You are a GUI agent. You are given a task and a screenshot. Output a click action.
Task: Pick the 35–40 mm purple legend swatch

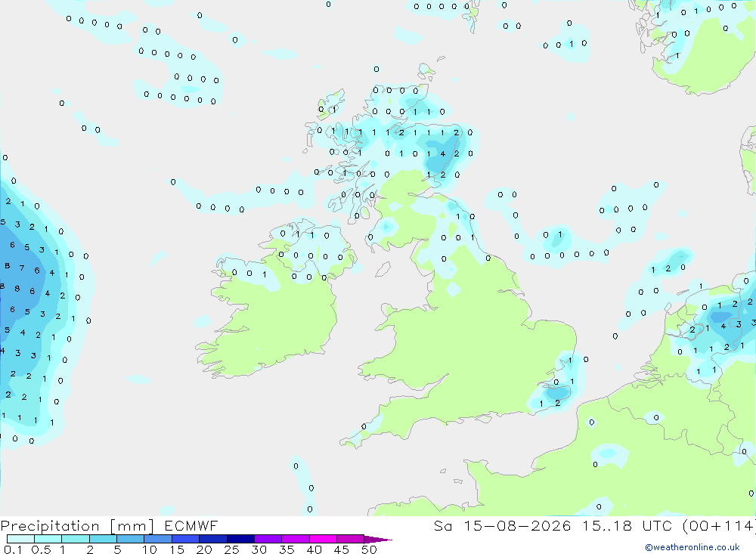[295, 539]
